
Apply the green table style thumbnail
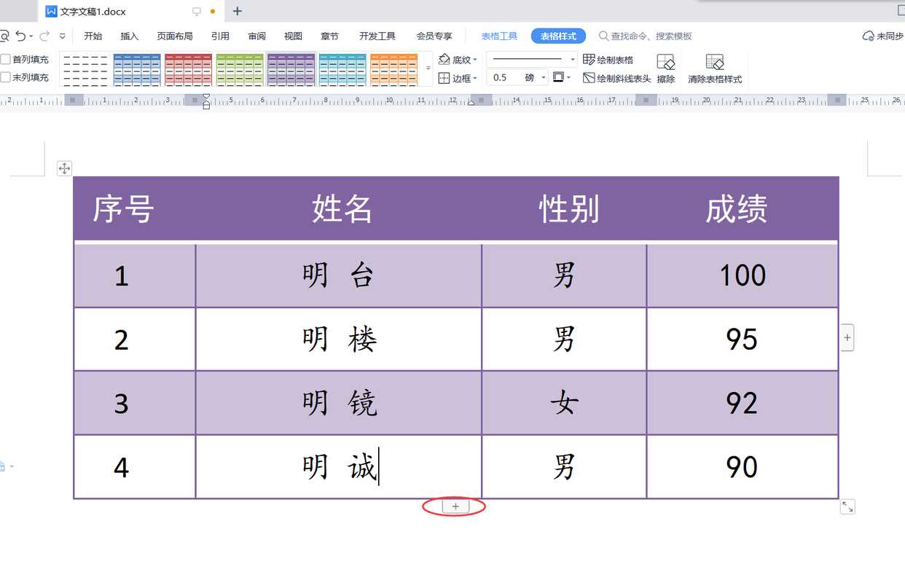tap(240, 69)
